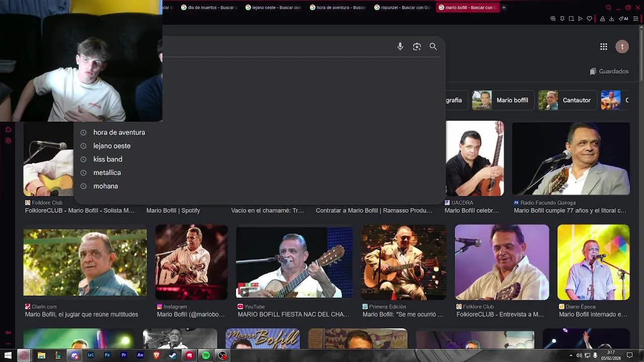
Task: Show hidden system tray icons
Action: pos(571,355)
